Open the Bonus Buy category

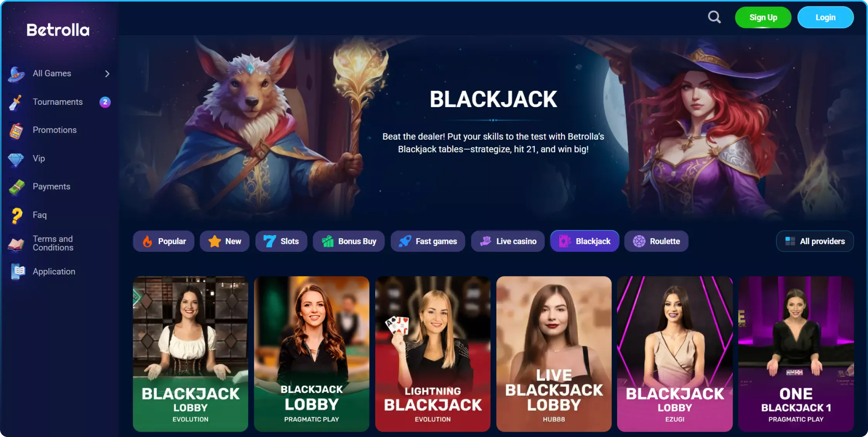click(x=349, y=241)
